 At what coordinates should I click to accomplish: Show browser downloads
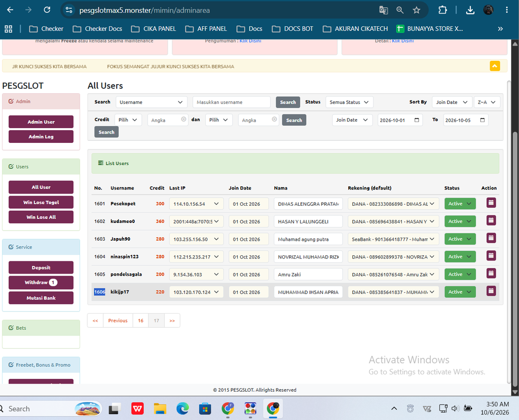pyautogui.click(x=470, y=10)
